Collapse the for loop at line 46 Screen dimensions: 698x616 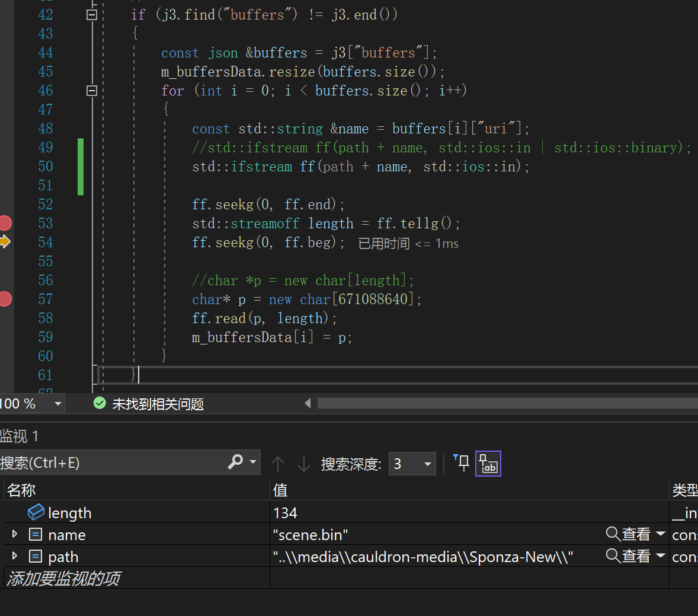pos(92,90)
